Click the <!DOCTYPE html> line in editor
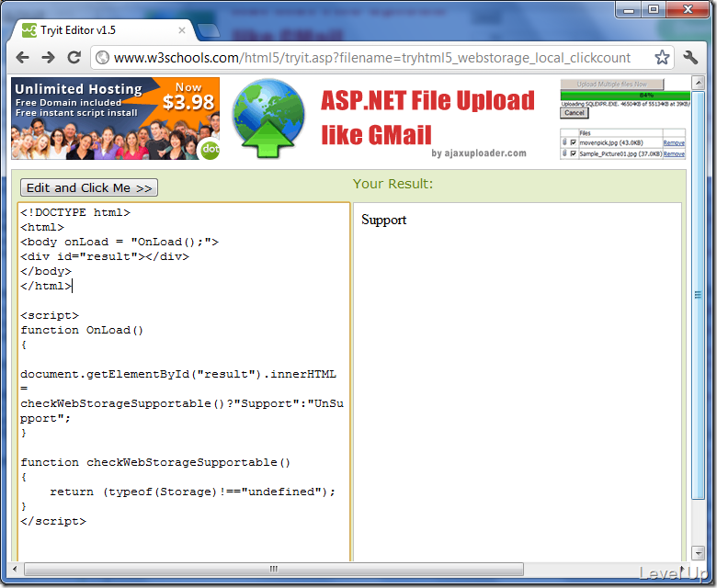Viewport: 717px width, 588px height. [x=75, y=212]
